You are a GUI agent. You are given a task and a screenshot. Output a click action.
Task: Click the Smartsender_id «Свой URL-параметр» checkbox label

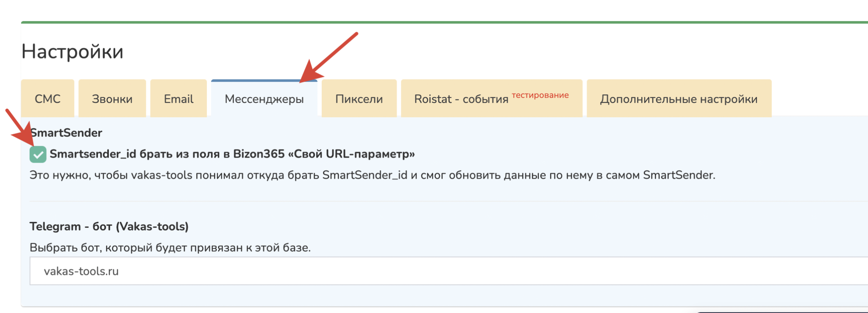[x=232, y=154]
